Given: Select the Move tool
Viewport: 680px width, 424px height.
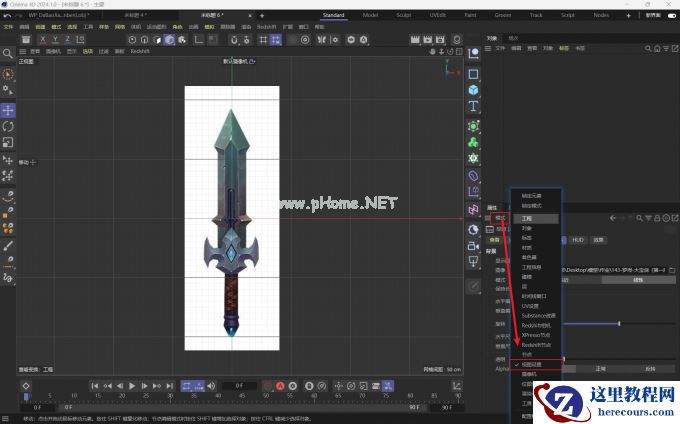Looking at the screenshot, I should click(x=8, y=111).
